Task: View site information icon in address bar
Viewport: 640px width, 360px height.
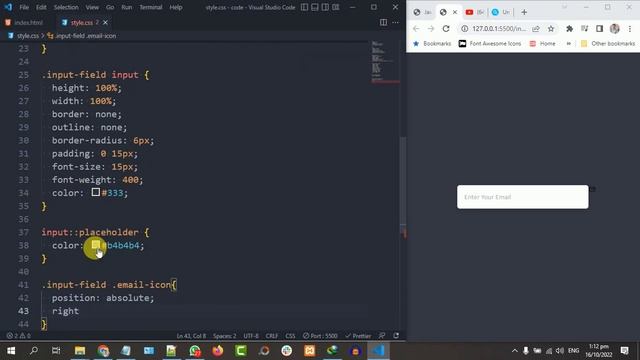Action: [x=464, y=29]
